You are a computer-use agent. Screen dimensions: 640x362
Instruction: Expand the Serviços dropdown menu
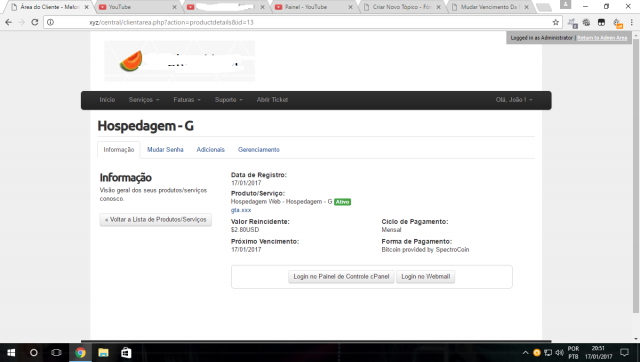point(144,100)
